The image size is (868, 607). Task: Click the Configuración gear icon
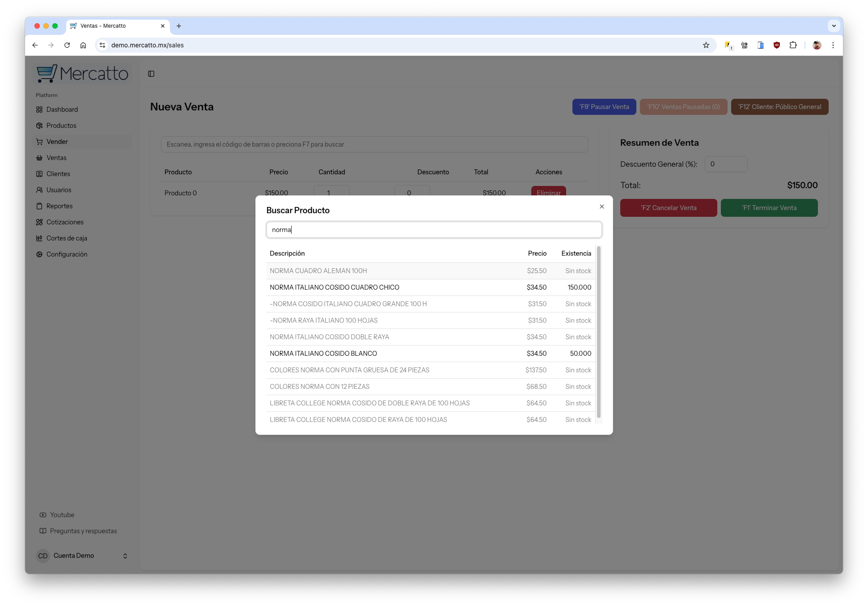point(39,254)
